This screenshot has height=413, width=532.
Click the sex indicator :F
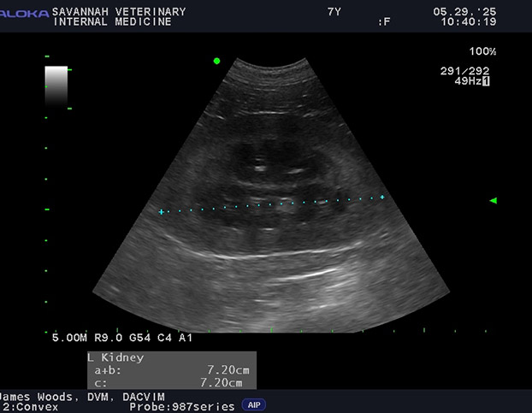tap(384, 22)
